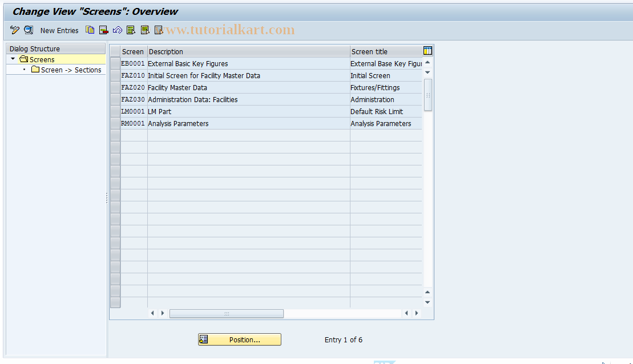Viewport: 633px width, 364px height.
Task: Click Administration screen title cell
Action: tap(386, 100)
